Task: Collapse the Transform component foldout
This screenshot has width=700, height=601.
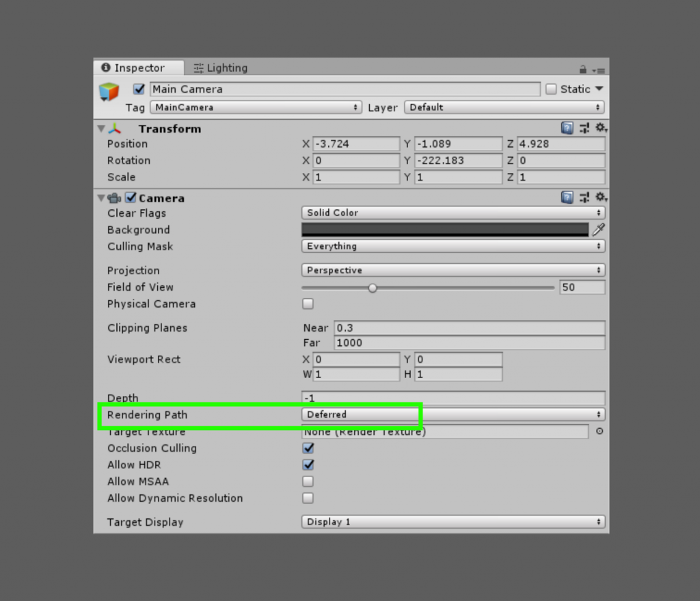Action: [101, 129]
